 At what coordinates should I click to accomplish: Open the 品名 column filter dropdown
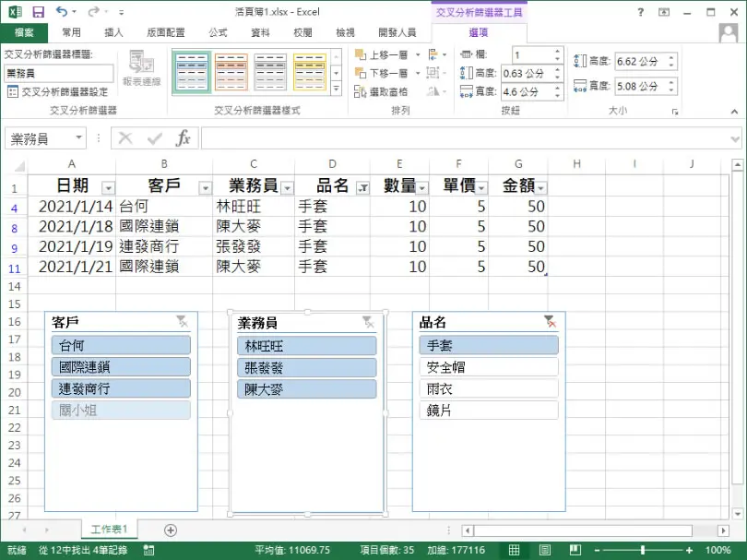[363, 188]
